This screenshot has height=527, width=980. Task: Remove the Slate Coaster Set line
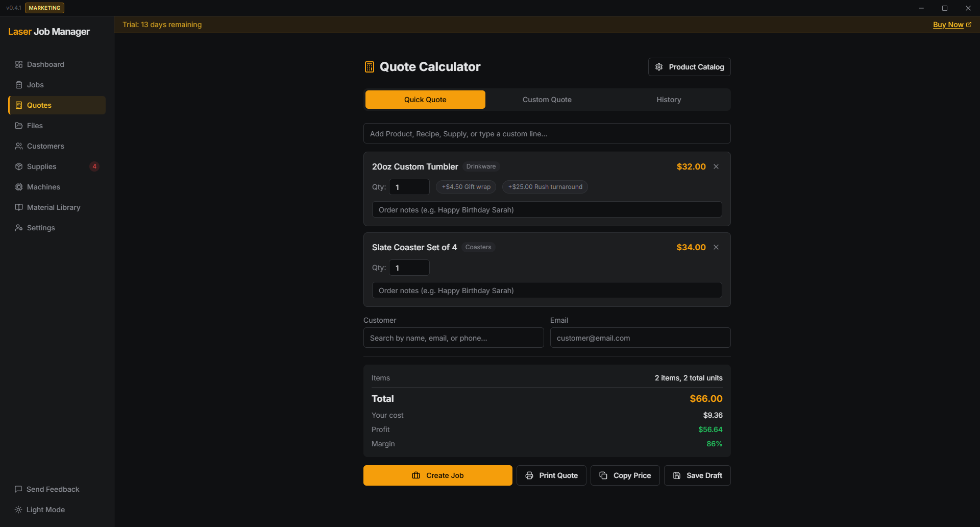click(x=716, y=247)
